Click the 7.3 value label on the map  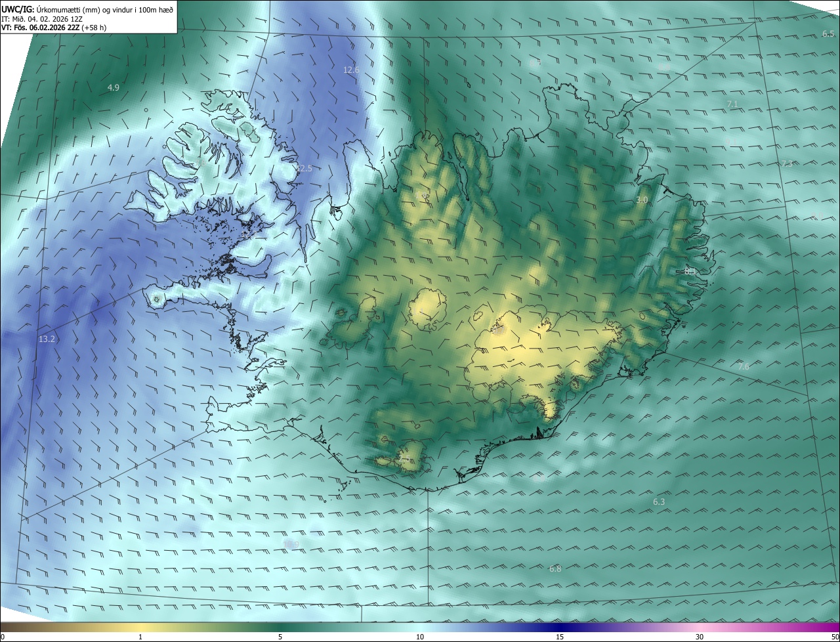(x=787, y=163)
